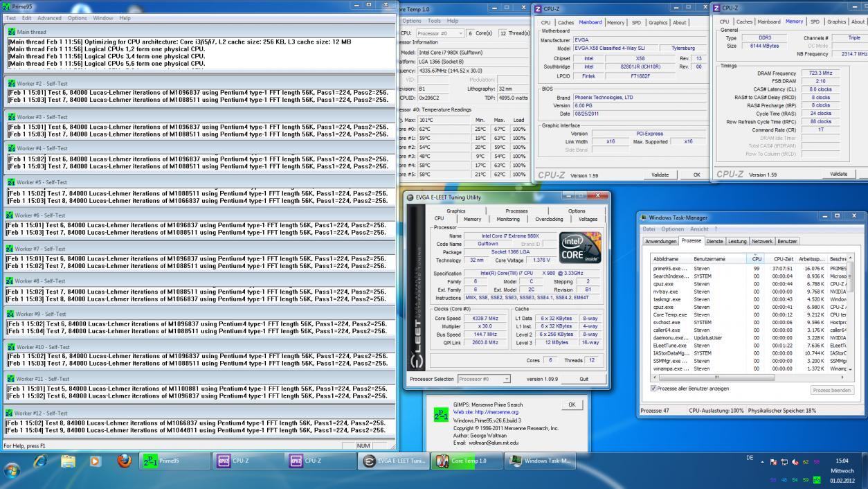Viewport: 868px width, 489px height.
Task: Switch to Overclocking tab in E-LEET
Action: click(549, 219)
